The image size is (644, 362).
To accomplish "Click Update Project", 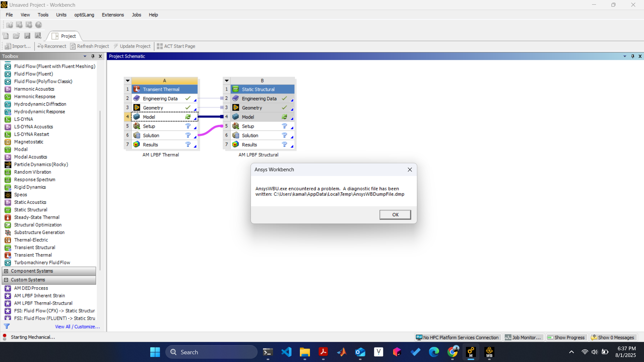I will tap(132, 46).
